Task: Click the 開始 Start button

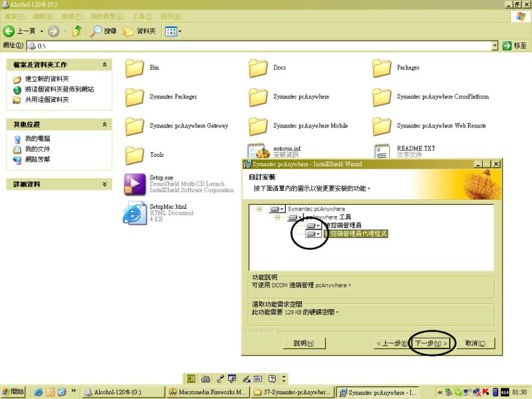Action: [13, 392]
